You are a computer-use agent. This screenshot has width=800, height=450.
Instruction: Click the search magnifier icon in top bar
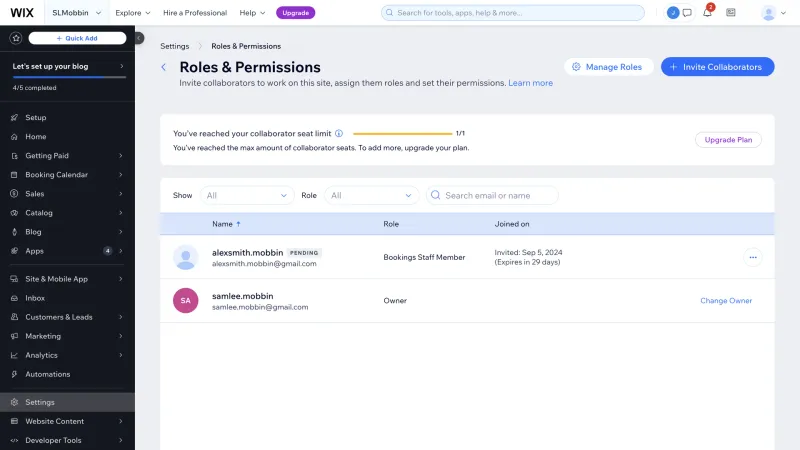pyautogui.click(x=389, y=13)
